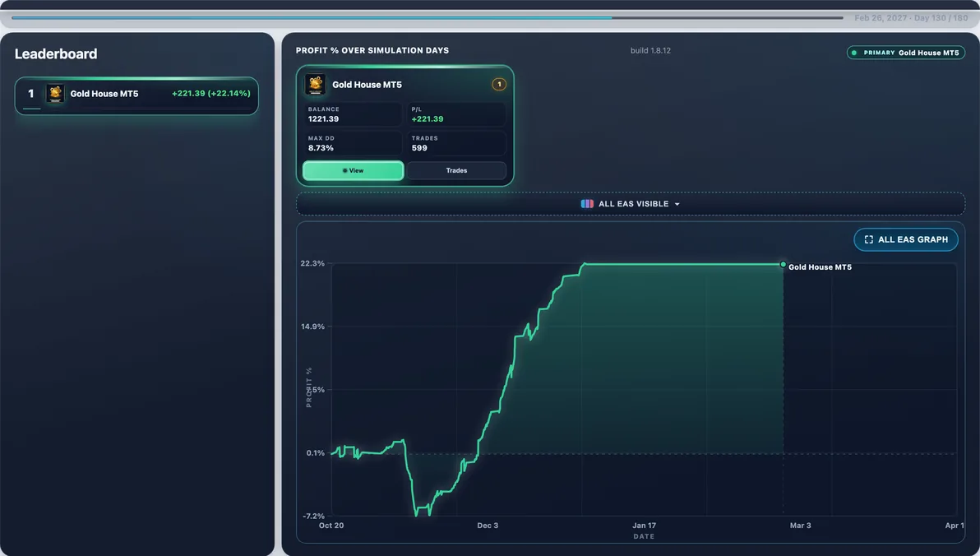980x556 pixels.
Task: Click the 22.3% y-axis label
Action: click(x=312, y=263)
